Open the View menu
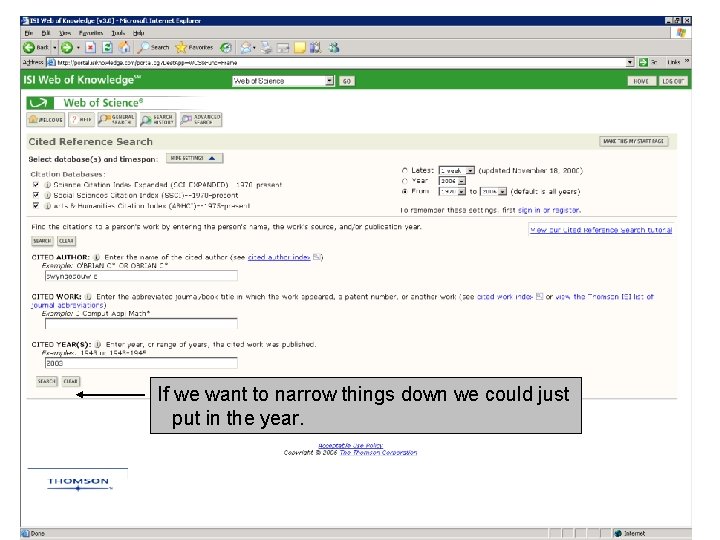Screen dimensions: 720x540 (65, 33)
